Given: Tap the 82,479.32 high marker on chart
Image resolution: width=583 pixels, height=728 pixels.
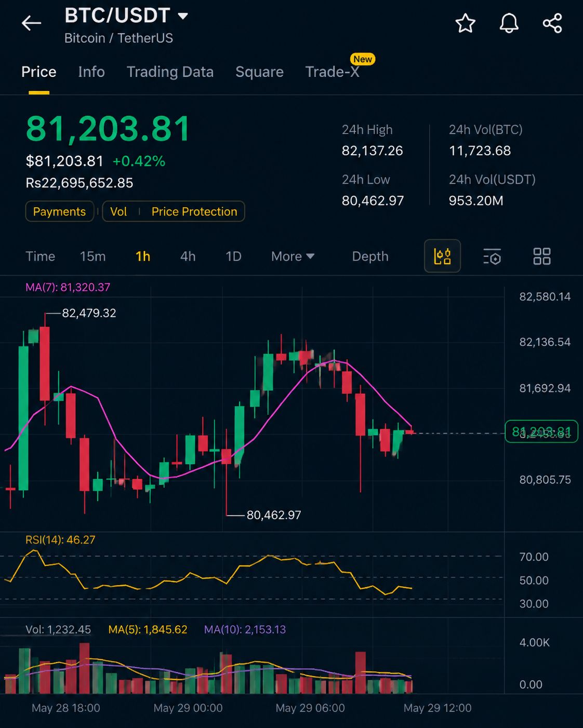Looking at the screenshot, I should tap(89, 313).
